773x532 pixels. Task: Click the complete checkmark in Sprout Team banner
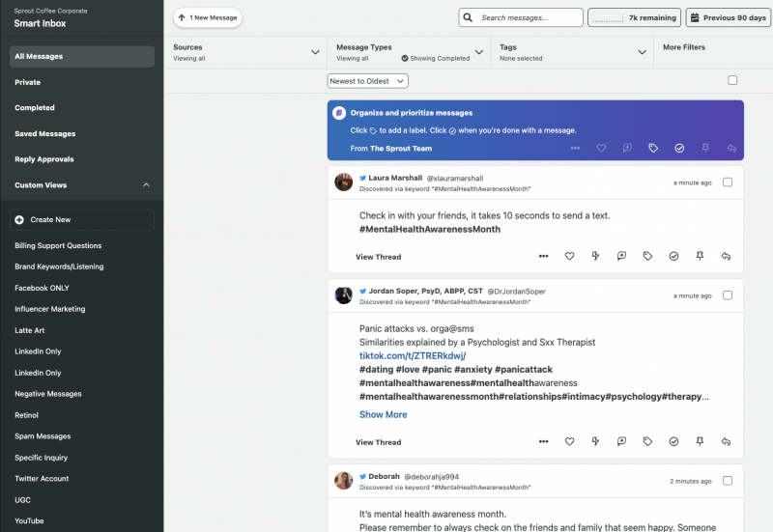pos(679,148)
